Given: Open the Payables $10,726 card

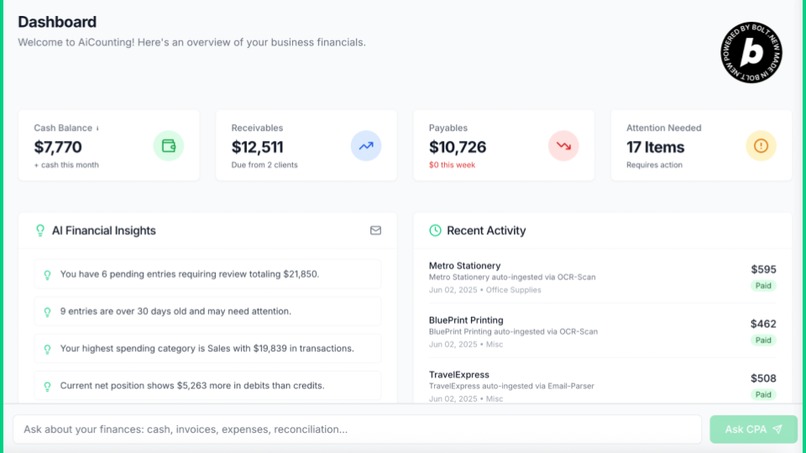Looking at the screenshot, I should tap(504, 145).
